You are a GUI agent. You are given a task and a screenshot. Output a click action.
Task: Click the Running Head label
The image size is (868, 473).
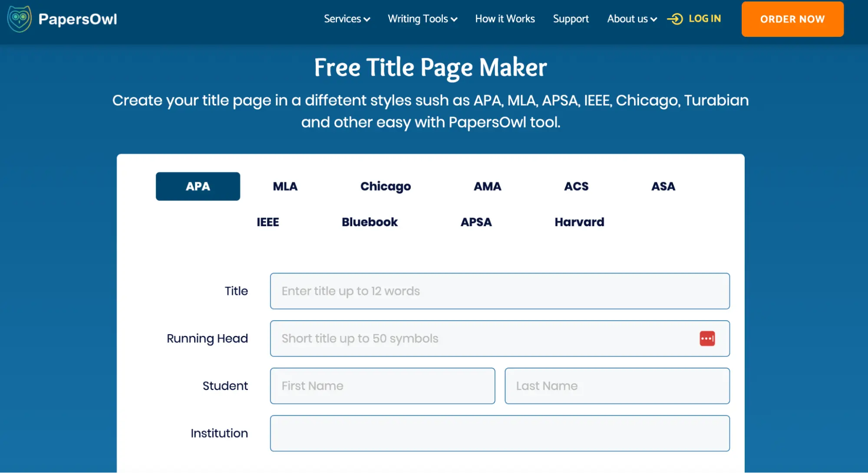(207, 338)
